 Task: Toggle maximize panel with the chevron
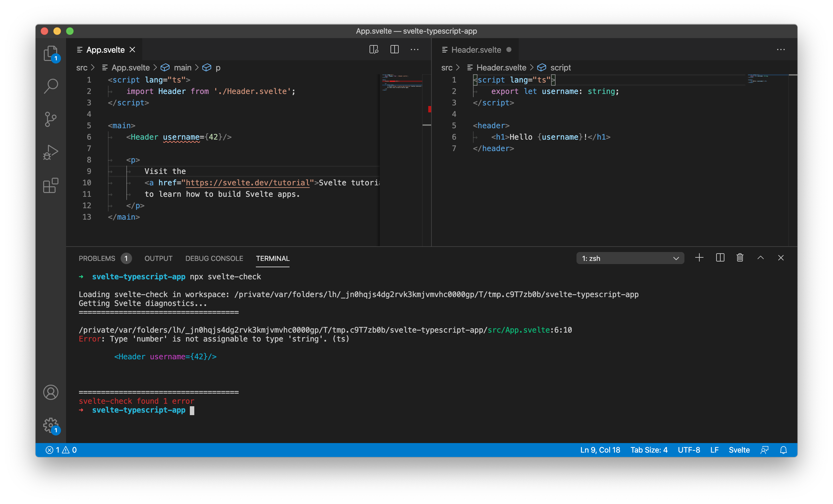point(760,258)
